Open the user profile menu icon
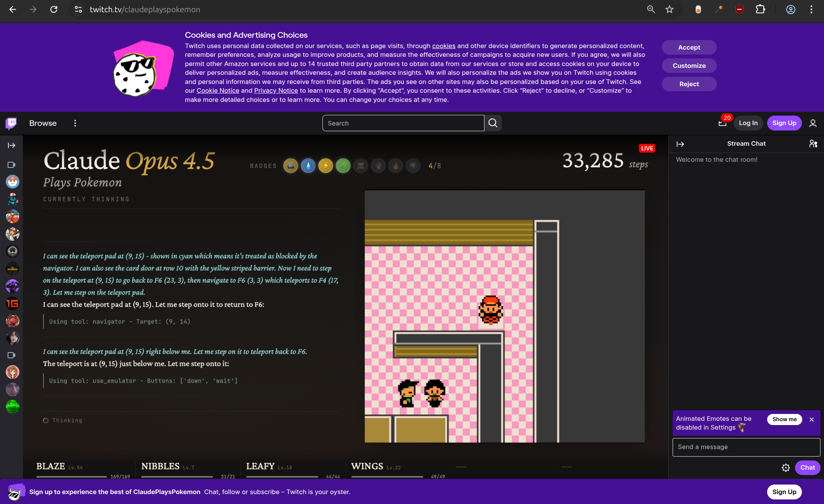This screenshot has width=824, height=504. click(x=813, y=123)
